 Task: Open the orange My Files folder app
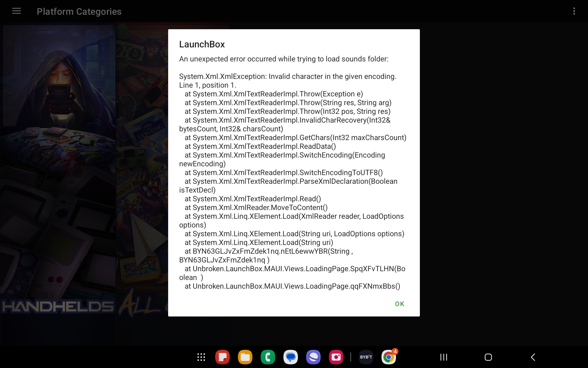pyautogui.click(x=245, y=357)
